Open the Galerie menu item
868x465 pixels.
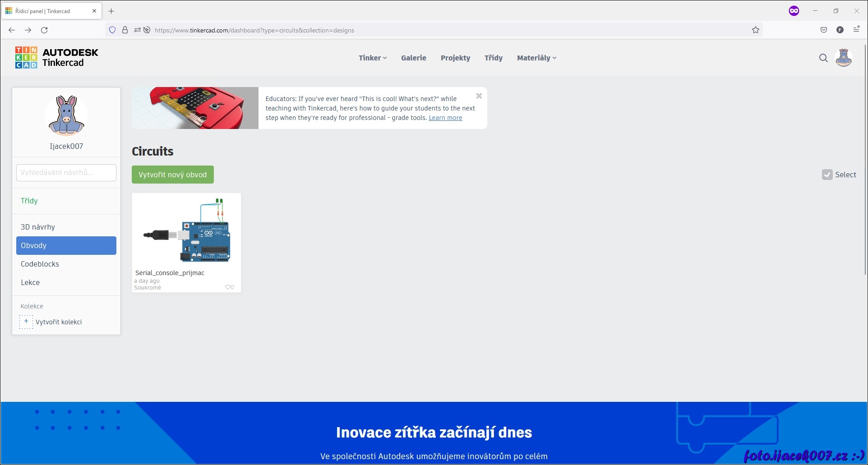pos(413,58)
